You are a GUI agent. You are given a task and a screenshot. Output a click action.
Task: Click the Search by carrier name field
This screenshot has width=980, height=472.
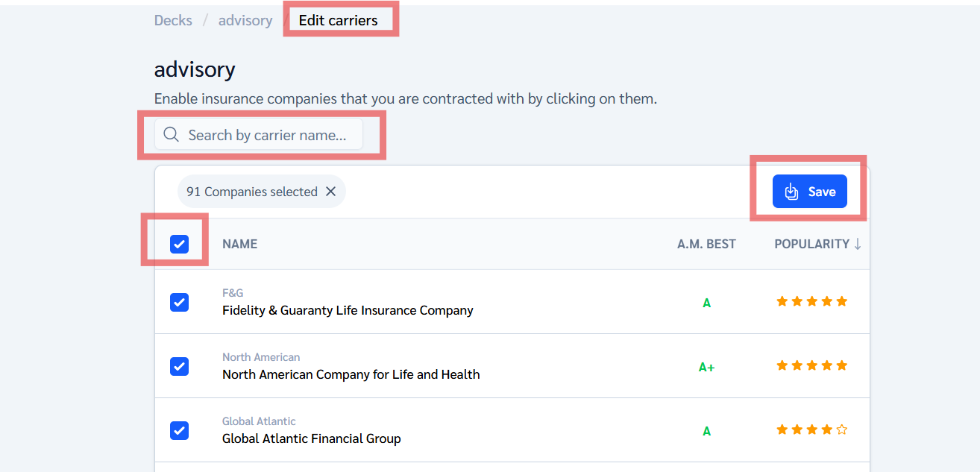(x=267, y=135)
